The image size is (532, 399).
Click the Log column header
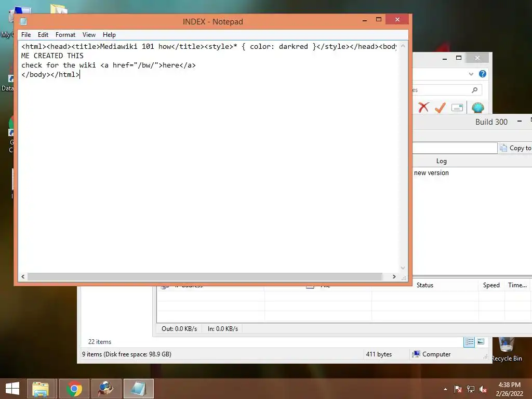442,161
